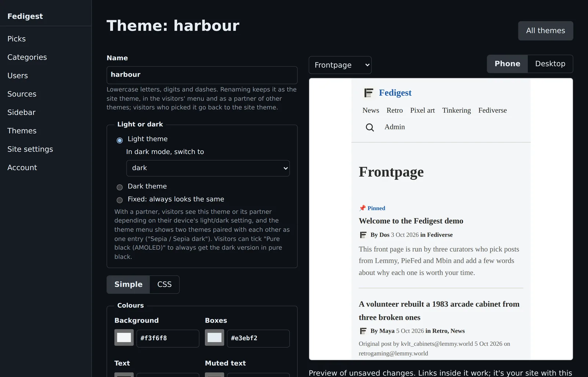The height and width of the screenshot is (377, 588).
Task: Go to Themes in the sidebar
Action: click(x=22, y=131)
